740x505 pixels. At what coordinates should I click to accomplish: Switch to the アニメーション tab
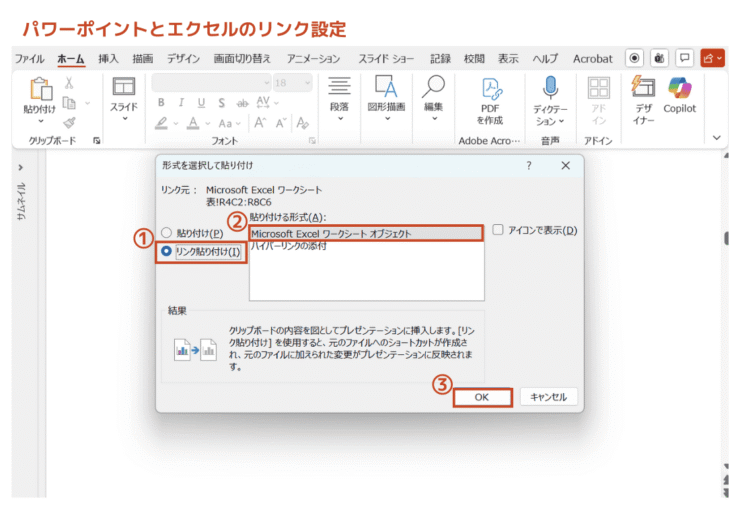313,59
